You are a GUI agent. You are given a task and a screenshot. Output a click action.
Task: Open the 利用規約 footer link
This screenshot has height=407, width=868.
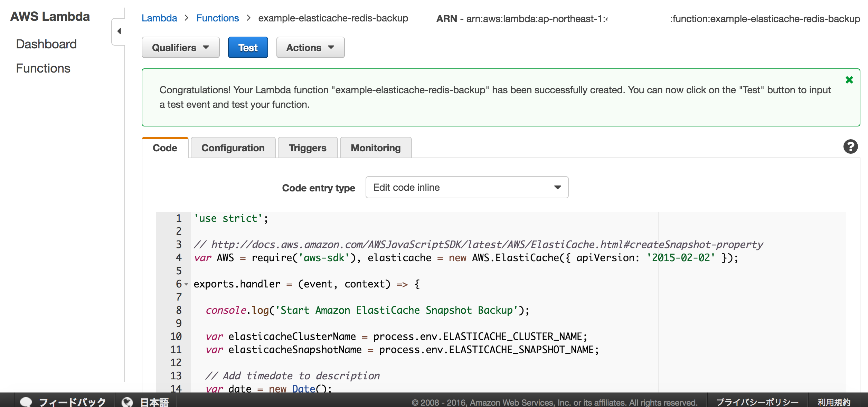834,402
